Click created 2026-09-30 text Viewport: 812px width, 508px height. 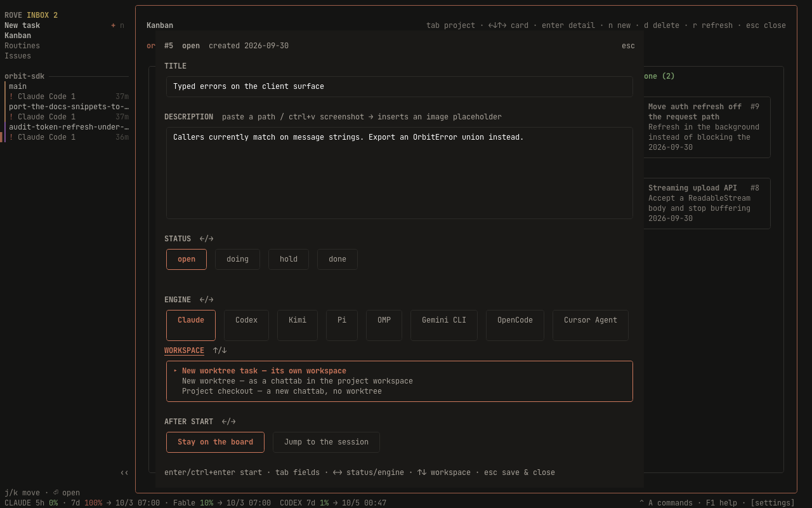coord(249,46)
